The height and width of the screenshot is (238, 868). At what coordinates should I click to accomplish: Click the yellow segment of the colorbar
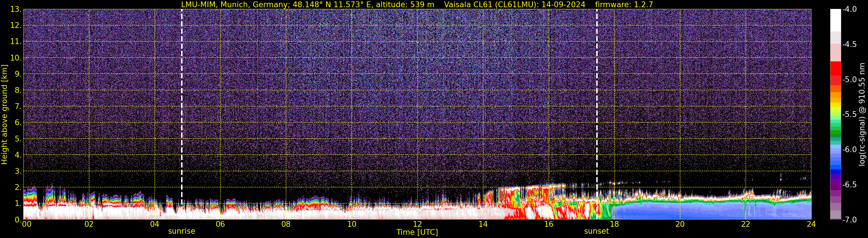836,105
